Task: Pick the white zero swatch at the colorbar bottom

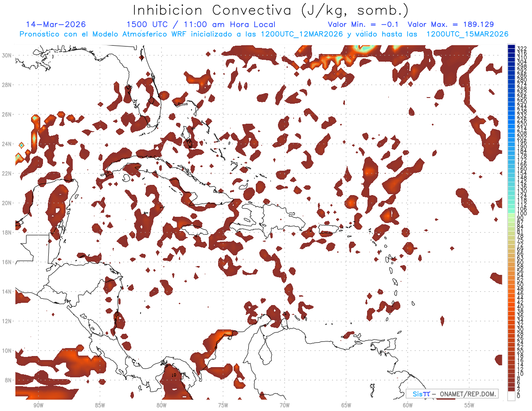Action: [511, 396]
